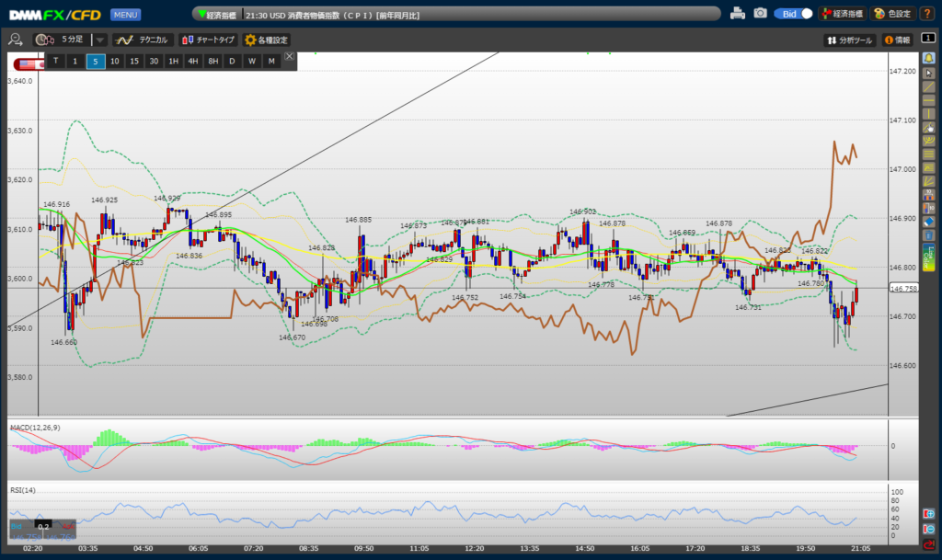Take a chart snapshot with the camera icon
The image size is (942, 560).
pyautogui.click(x=760, y=14)
